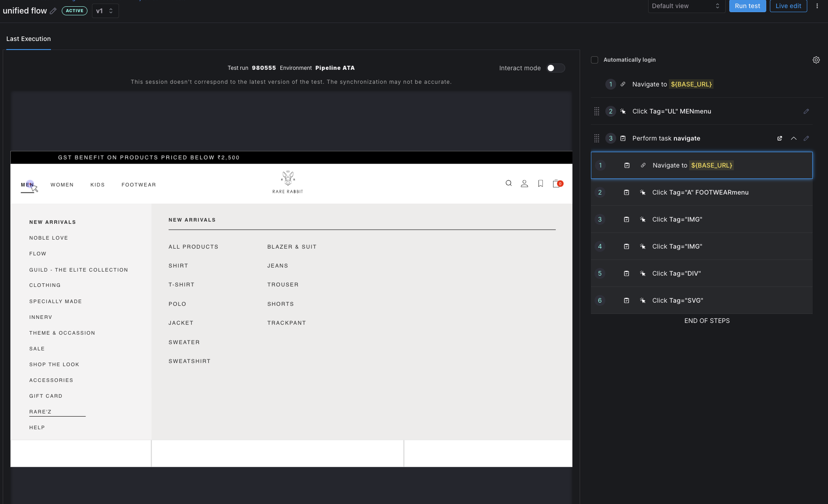Click the Live edit button
828x504 pixels.
pyautogui.click(x=788, y=6)
